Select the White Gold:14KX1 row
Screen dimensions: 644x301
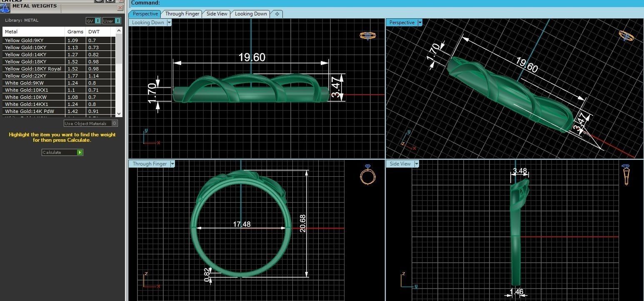(x=59, y=104)
